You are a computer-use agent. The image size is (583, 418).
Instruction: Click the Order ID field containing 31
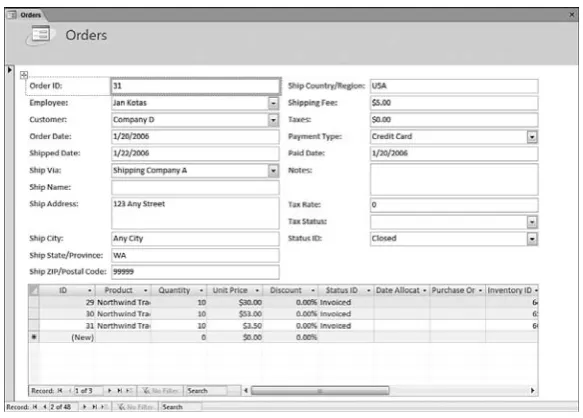point(196,86)
